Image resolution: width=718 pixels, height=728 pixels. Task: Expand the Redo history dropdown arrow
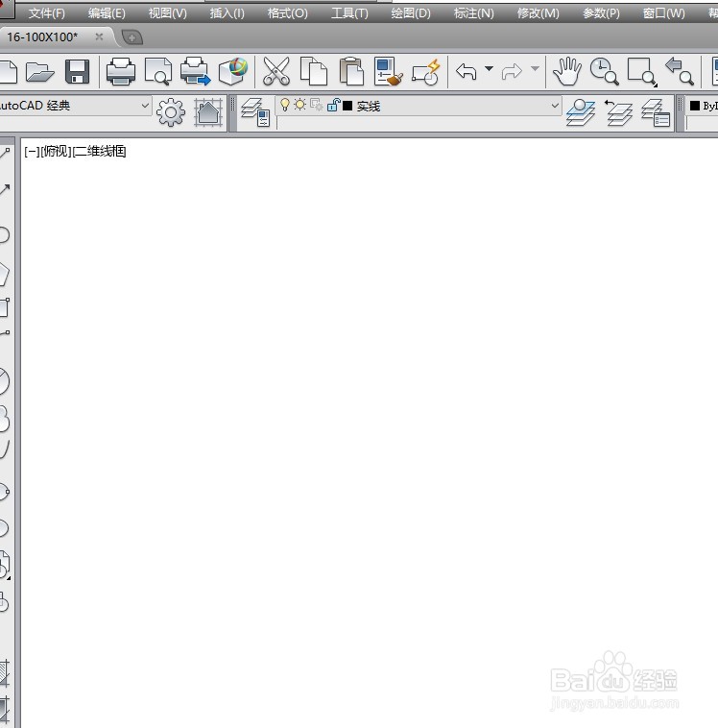point(535,69)
